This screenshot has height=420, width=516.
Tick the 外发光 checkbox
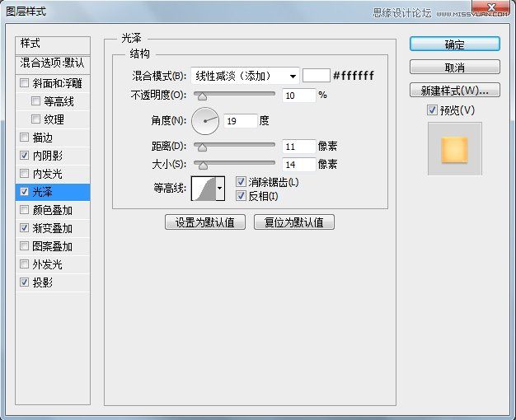coord(25,264)
